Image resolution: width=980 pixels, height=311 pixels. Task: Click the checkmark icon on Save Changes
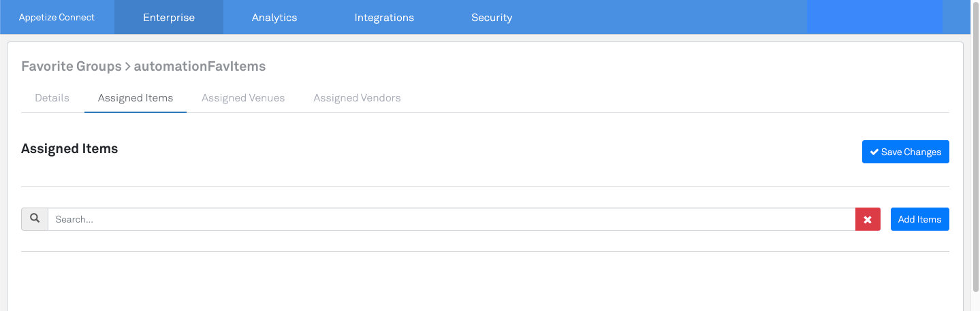pos(874,152)
